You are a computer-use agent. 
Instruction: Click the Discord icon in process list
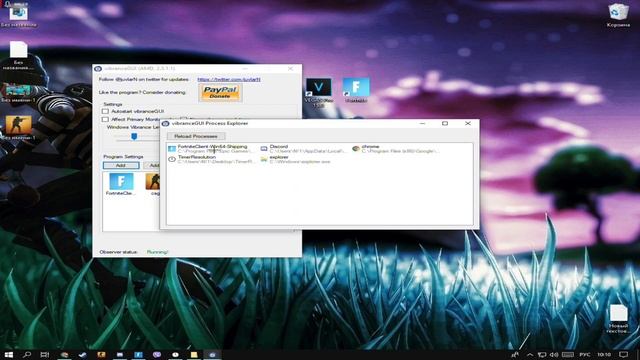pyautogui.click(x=264, y=149)
